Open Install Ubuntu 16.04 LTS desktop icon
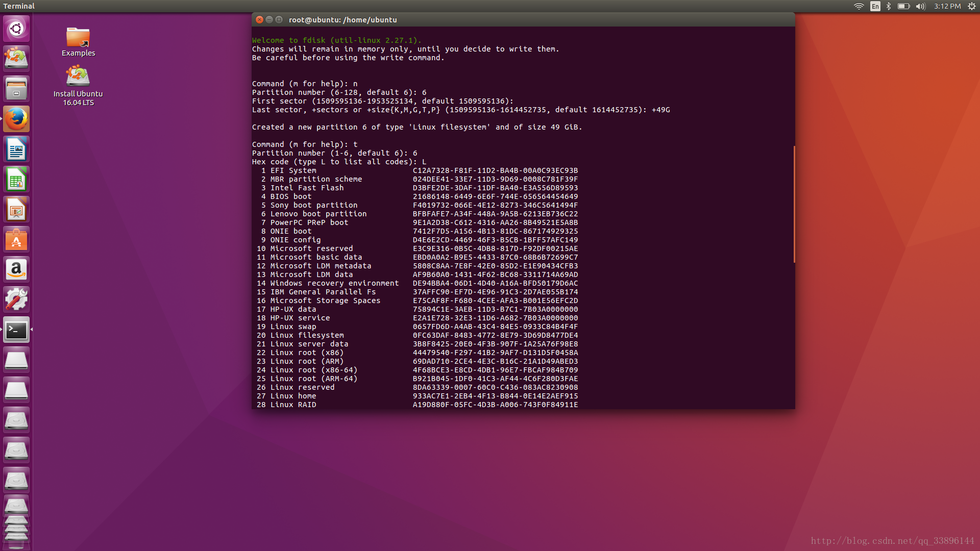 tap(78, 86)
